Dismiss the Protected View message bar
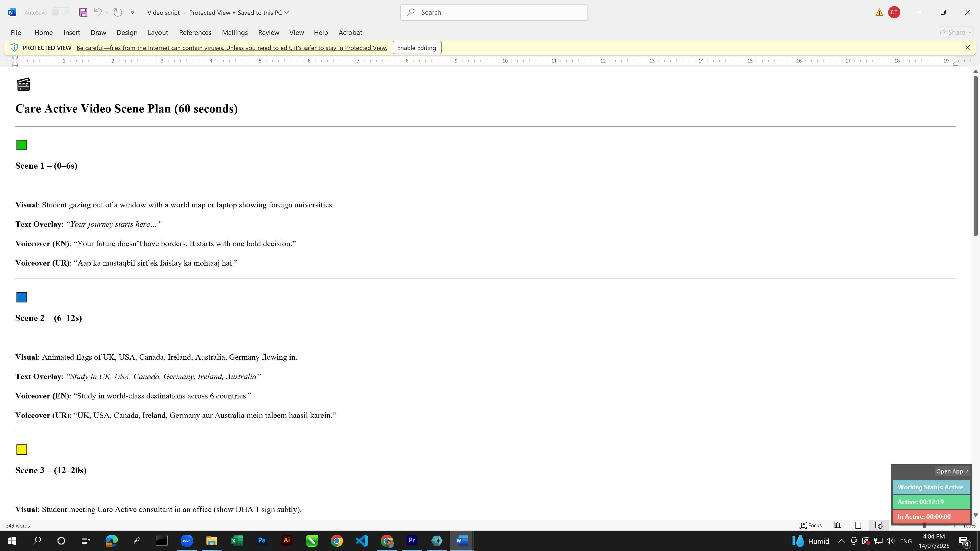 (967, 47)
